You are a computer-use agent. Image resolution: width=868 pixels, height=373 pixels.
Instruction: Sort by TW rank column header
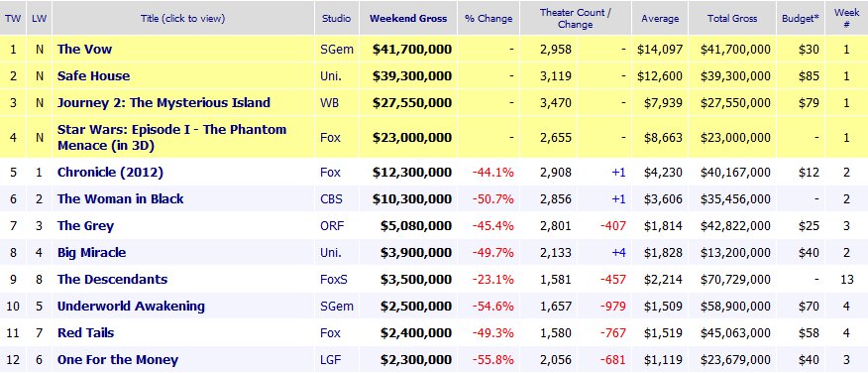(13, 18)
